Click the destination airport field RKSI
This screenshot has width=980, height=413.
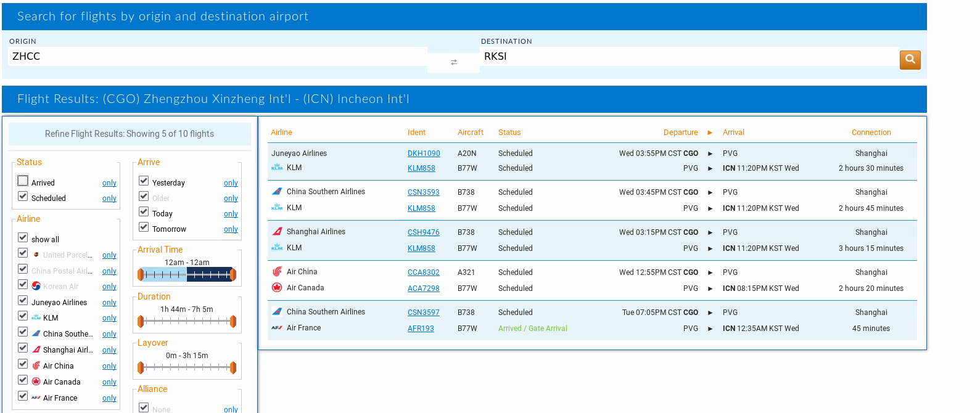tap(689, 56)
